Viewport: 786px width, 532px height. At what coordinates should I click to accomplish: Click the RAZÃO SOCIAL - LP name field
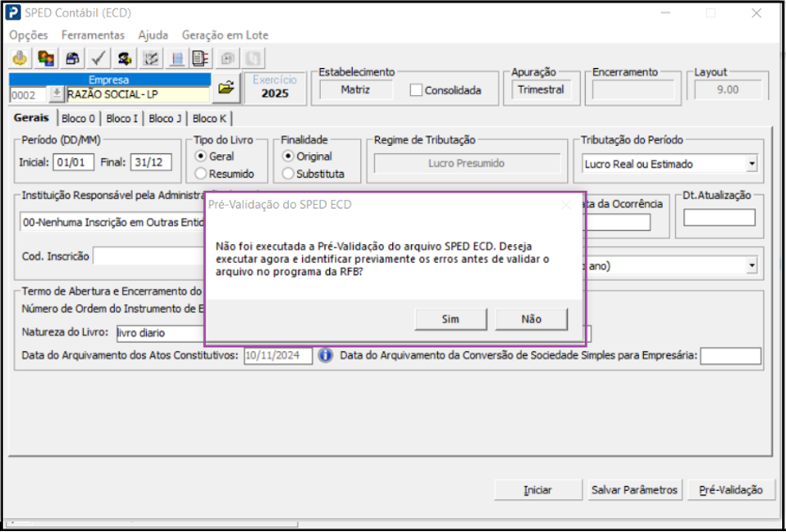point(138,93)
